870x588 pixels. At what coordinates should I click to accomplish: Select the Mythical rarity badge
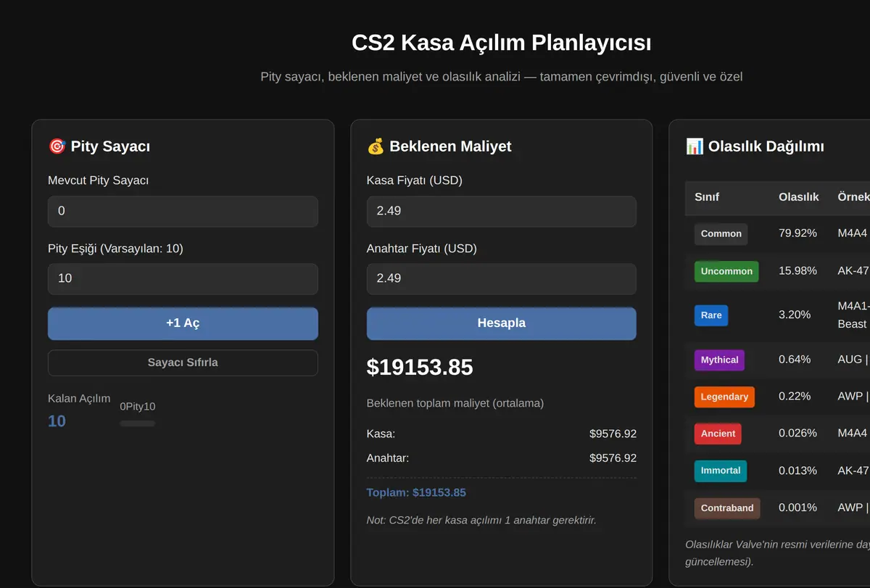pos(719,360)
